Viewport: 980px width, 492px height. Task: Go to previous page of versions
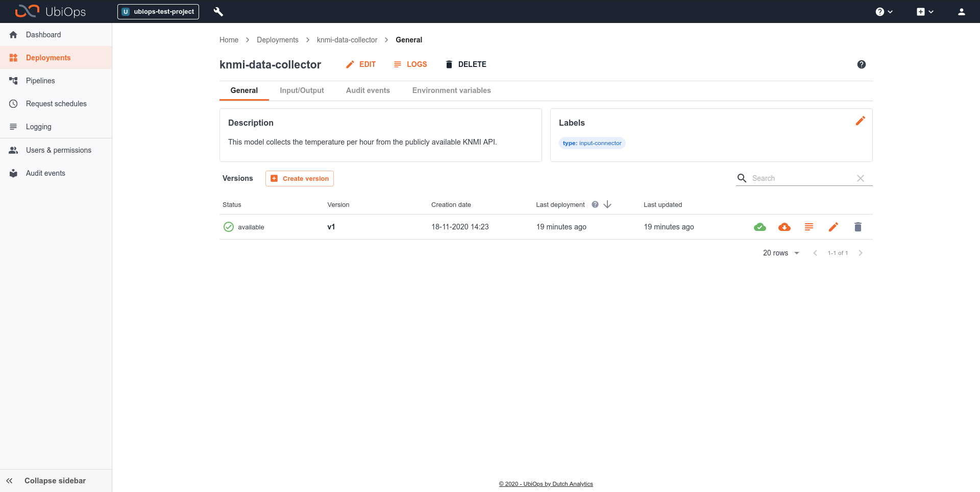(815, 253)
